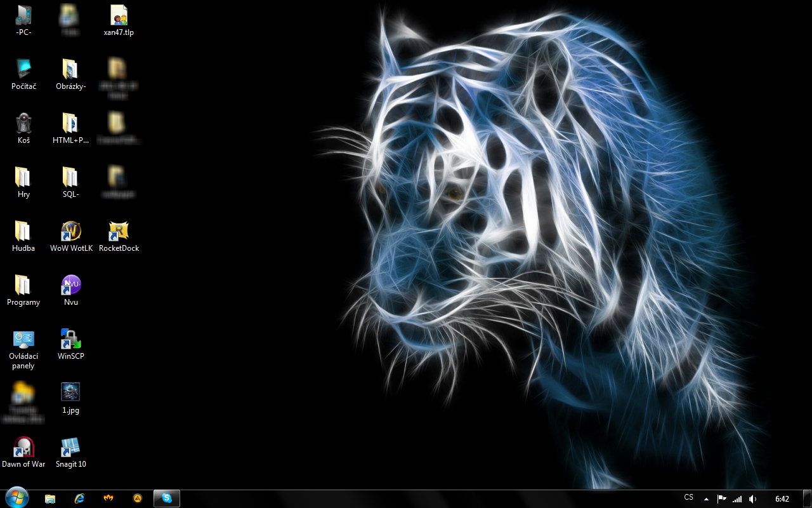
Task: Open the network signal tray menu
Action: pos(737,498)
